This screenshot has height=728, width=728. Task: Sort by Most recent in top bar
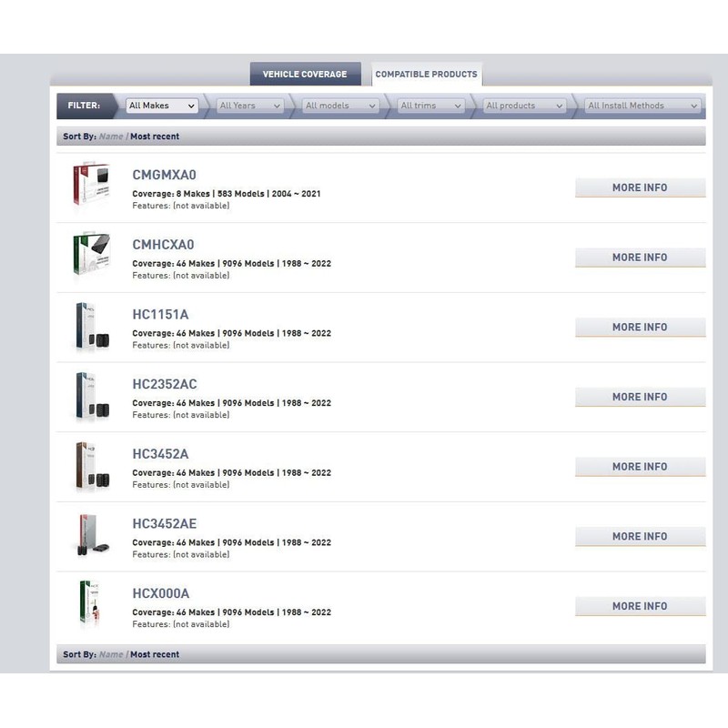[155, 136]
